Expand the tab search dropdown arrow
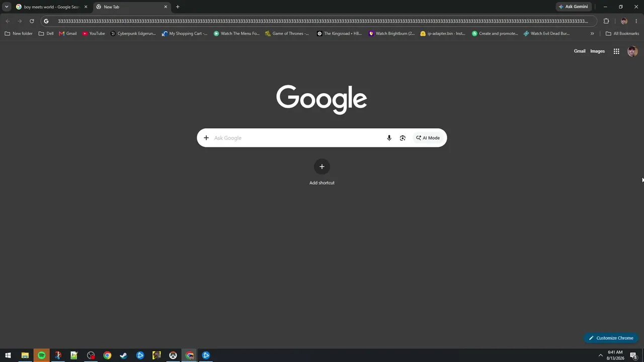 tap(7, 7)
